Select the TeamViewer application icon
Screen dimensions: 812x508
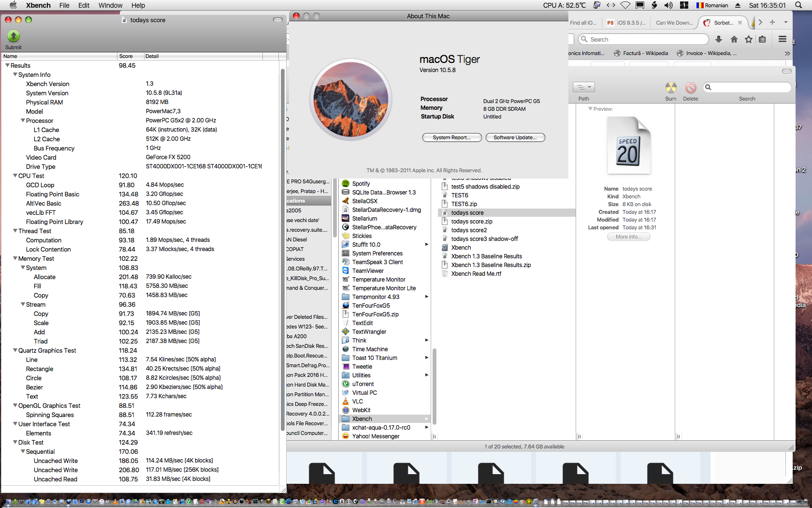[x=346, y=271]
